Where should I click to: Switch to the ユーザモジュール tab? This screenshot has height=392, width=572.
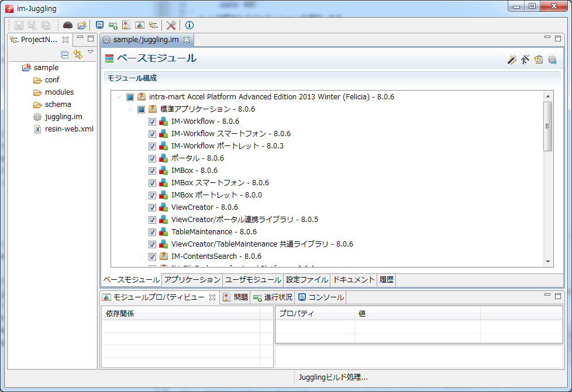pyautogui.click(x=253, y=280)
